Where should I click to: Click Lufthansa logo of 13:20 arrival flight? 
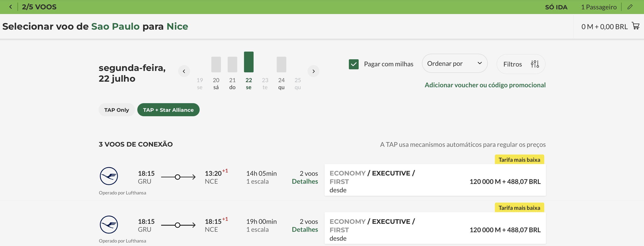(x=109, y=176)
